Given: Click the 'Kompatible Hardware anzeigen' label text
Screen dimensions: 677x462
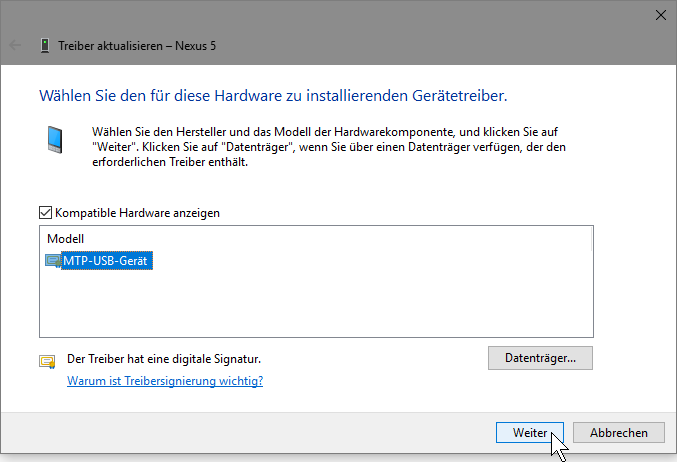Looking at the screenshot, I should tap(137, 213).
